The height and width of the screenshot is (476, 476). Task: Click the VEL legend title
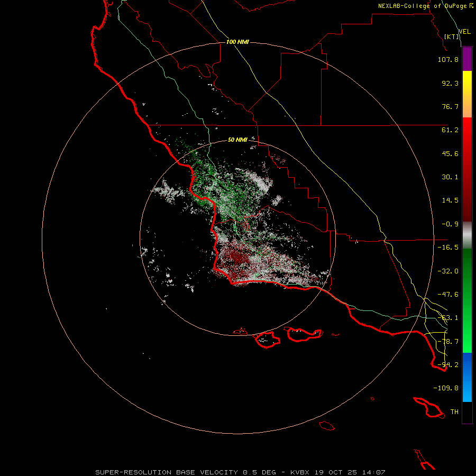point(464,31)
